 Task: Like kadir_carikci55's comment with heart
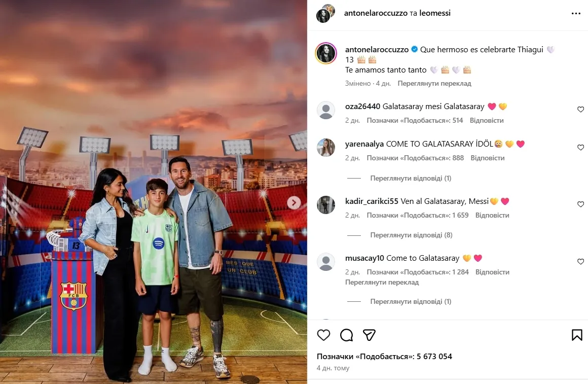coord(580,204)
